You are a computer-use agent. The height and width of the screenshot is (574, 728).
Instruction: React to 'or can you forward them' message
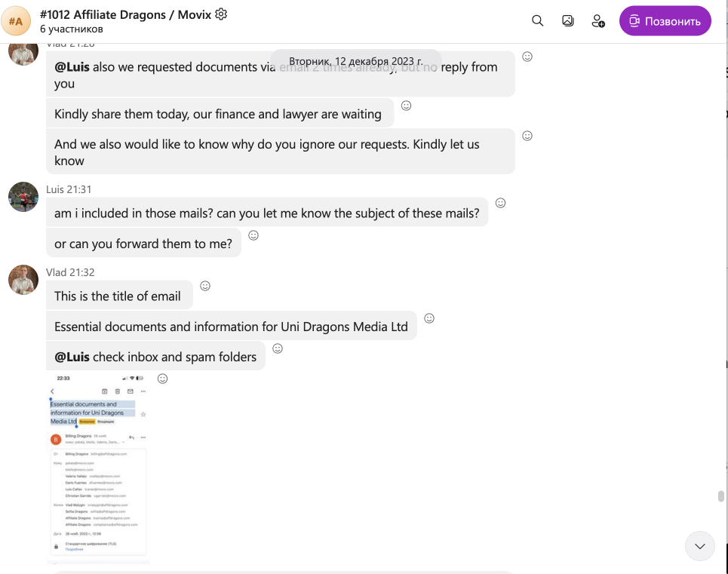pos(253,235)
